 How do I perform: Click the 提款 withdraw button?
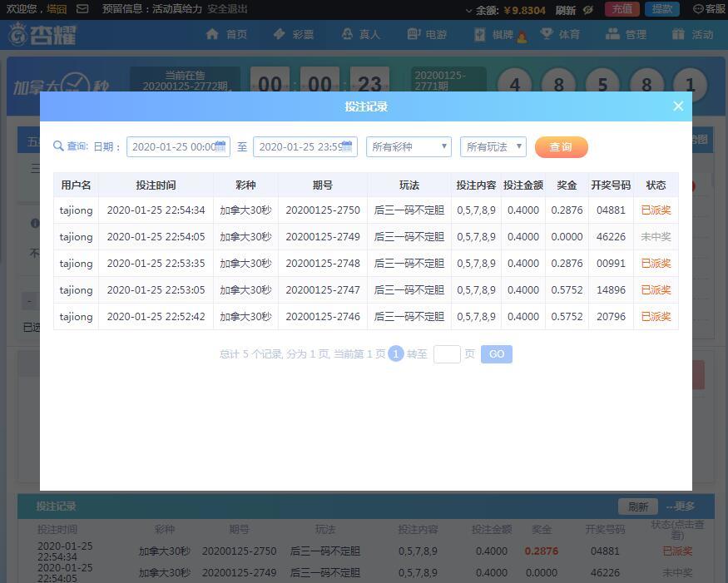tap(661, 9)
